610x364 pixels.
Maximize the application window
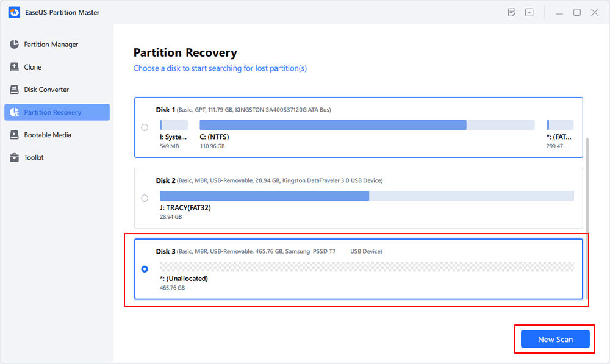click(576, 12)
